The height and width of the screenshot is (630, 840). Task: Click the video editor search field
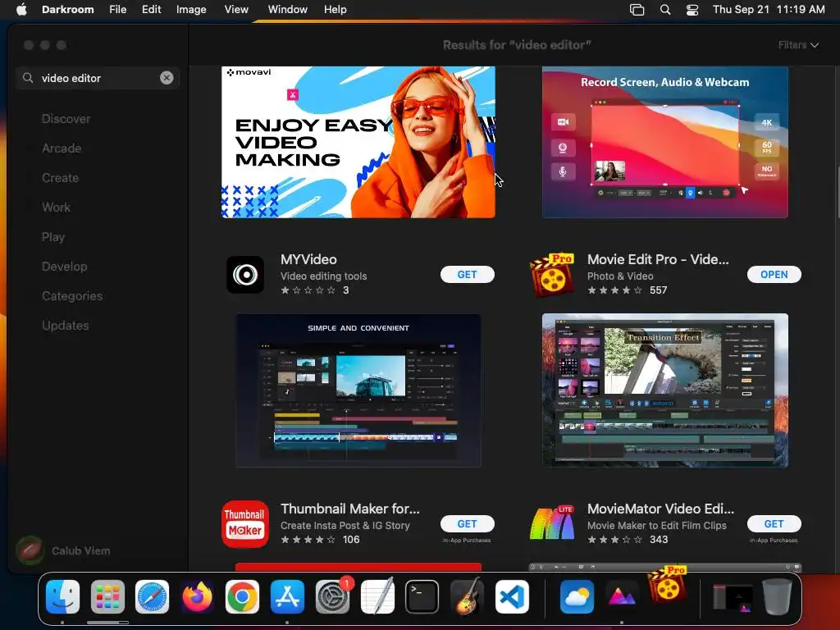[x=98, y=78]
